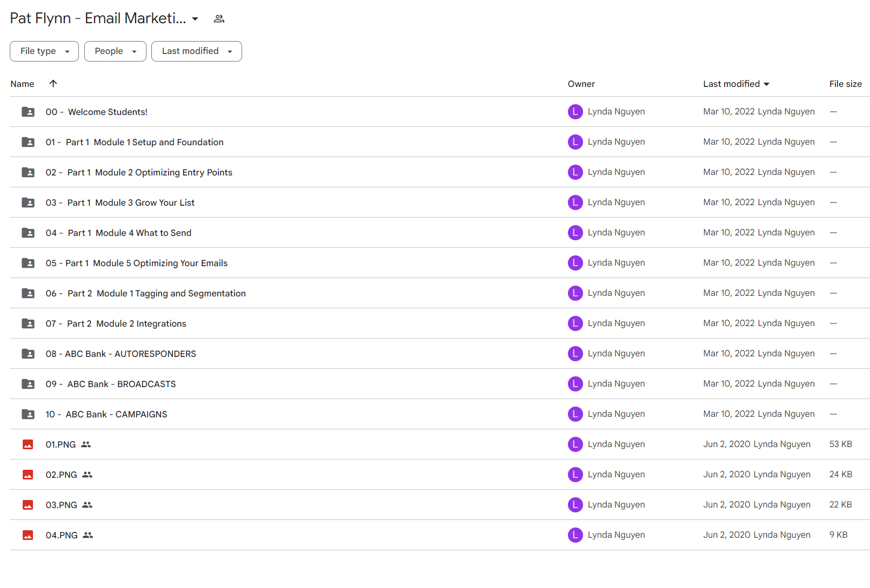
Task: Click the folder icon for 06 Tagging and Segmentation
Action: [28, 293]
